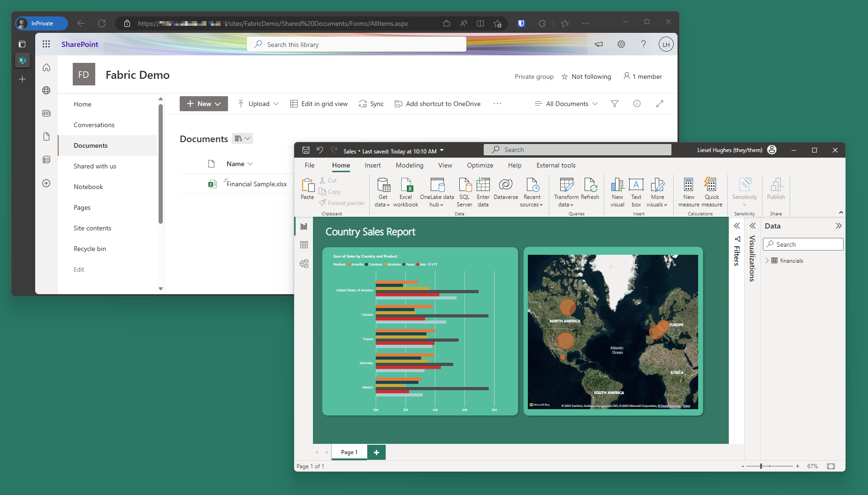Add a Text box
The width and height of the screenshot is (868, 495).
point(636,192)
